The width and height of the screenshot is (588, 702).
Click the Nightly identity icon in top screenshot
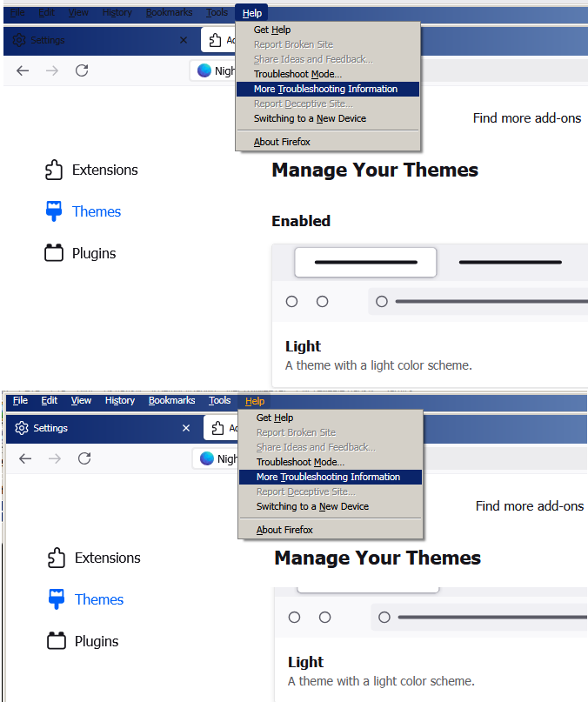(204, 70)
